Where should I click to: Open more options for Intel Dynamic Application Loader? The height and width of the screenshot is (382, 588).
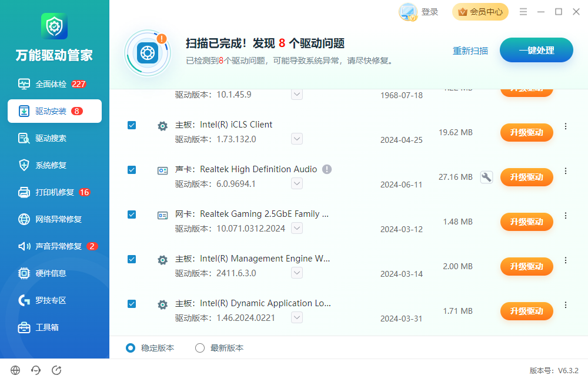coord(566,305)
